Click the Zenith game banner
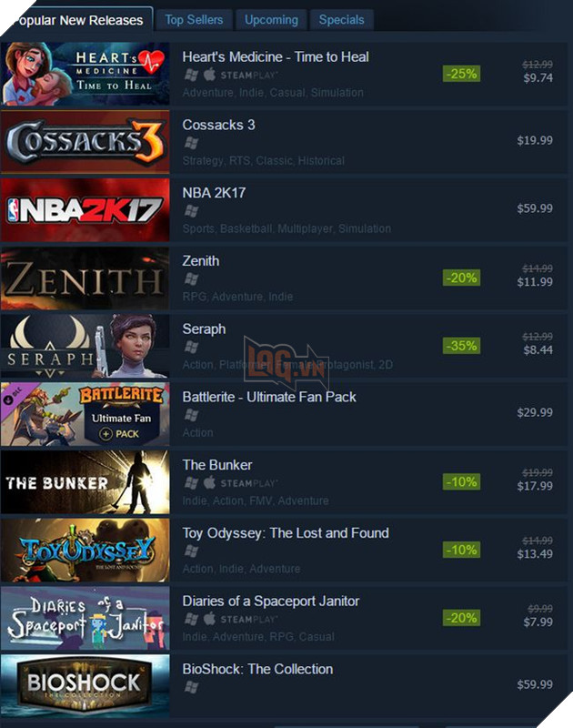 click(x=85, y=278)
